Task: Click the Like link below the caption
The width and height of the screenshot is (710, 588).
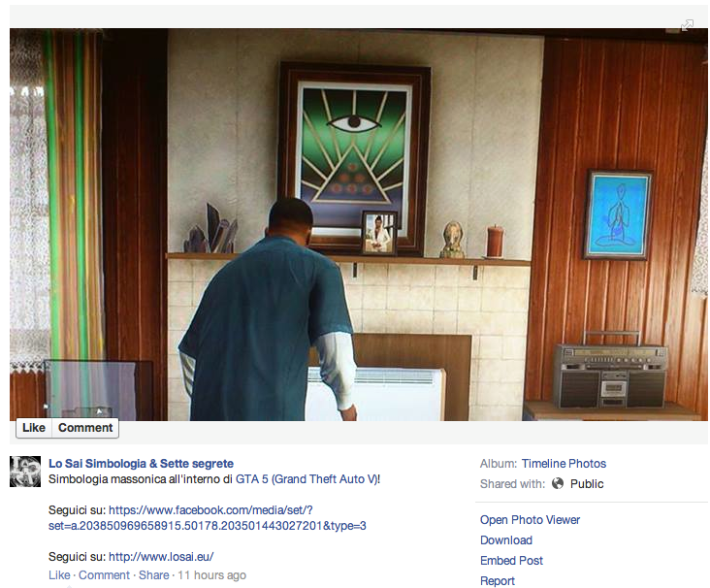Action: pos(59,574)
